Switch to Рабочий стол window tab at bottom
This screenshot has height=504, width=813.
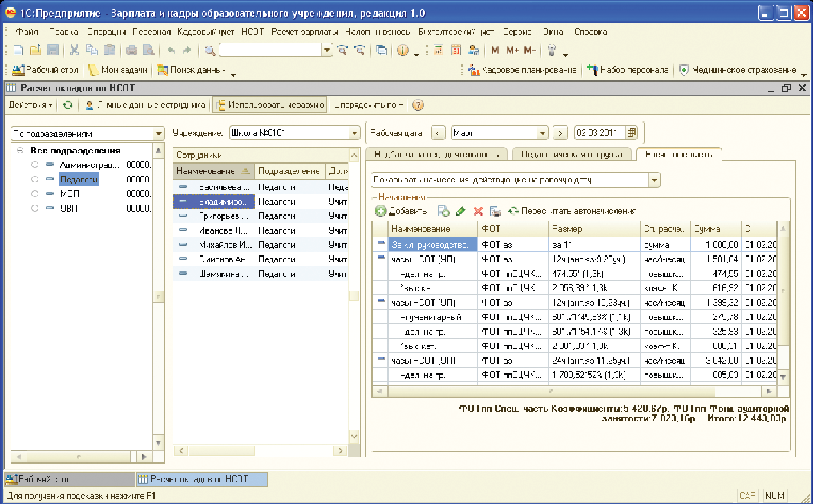[69, 479]
